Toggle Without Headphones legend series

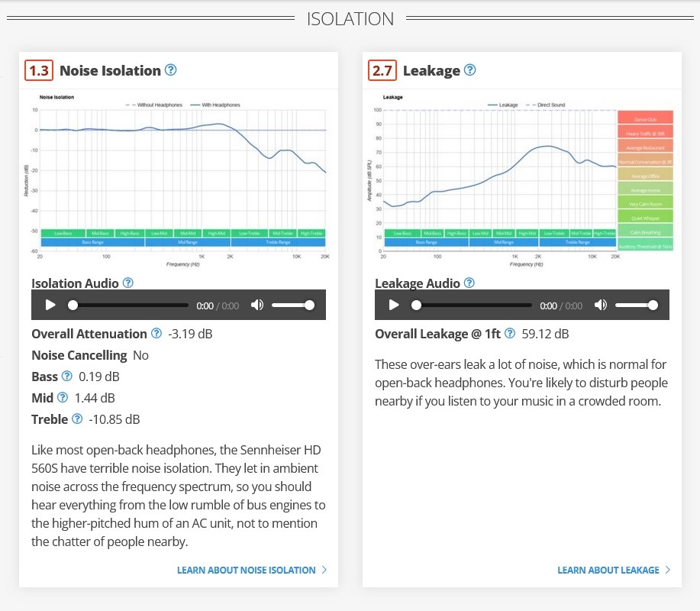pyautogui.click(x=154, y=105)
